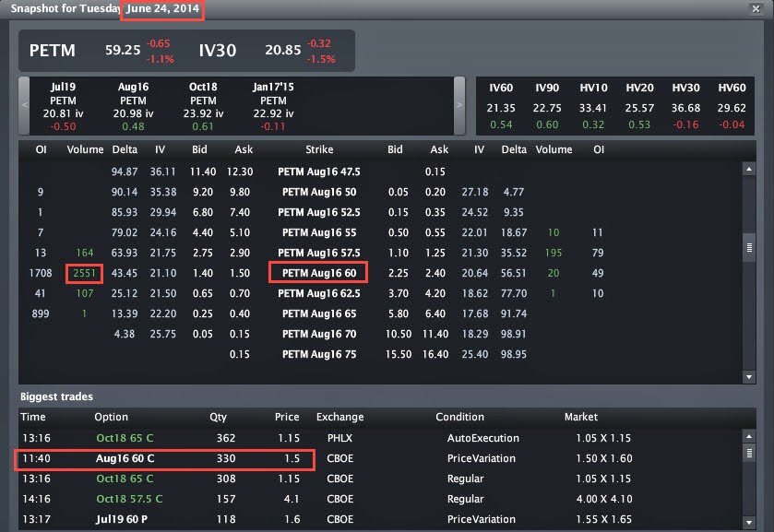Click the IV60 value 21.35
This screenshot has width=774, height=532.
tap(501, 108)
